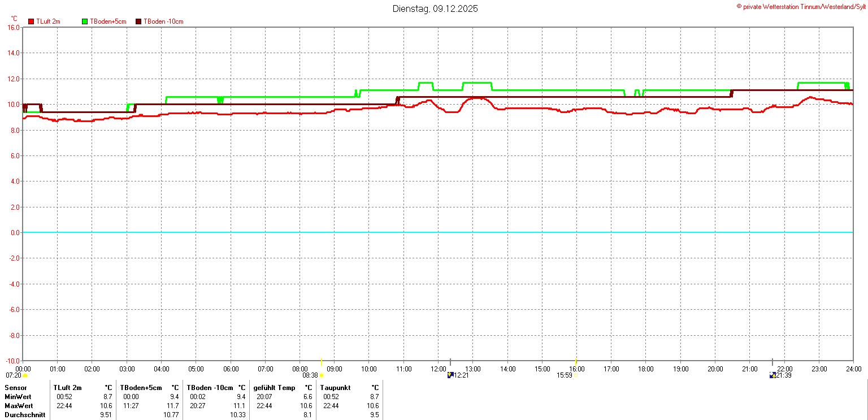Click the 12:00 x-axis time label
Screen dimensions: 868x420
click(x=438, y=369)
